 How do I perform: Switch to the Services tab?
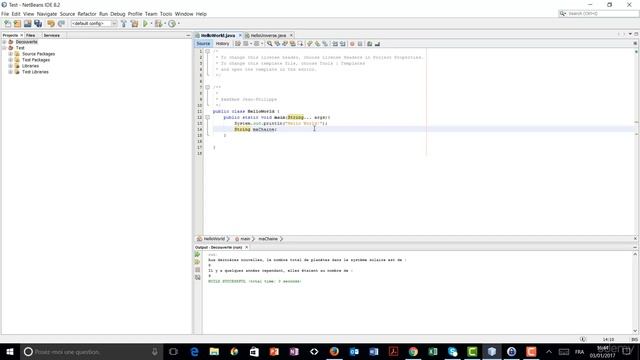click(51, 36)
